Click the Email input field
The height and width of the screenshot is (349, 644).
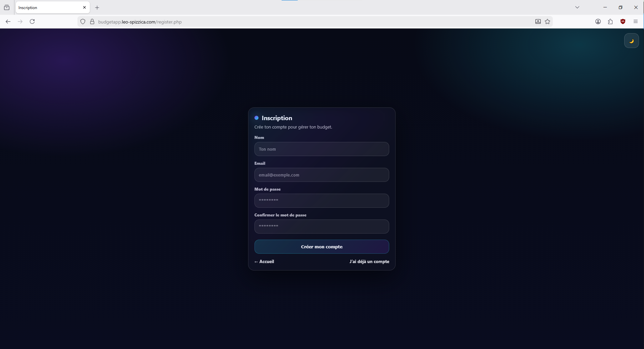[x=321, y=175]
